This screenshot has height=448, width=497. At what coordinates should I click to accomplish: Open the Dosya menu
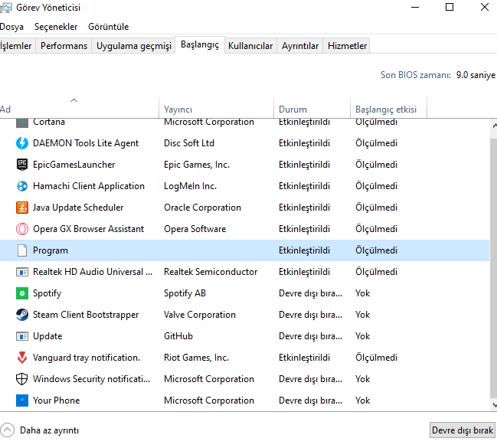click(x=11, y=27)
